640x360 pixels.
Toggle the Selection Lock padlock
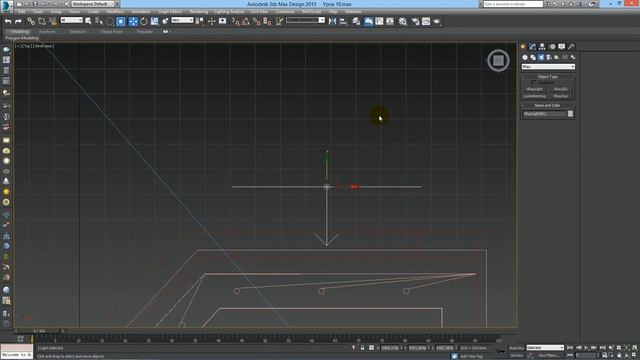[x=362, y=348]
